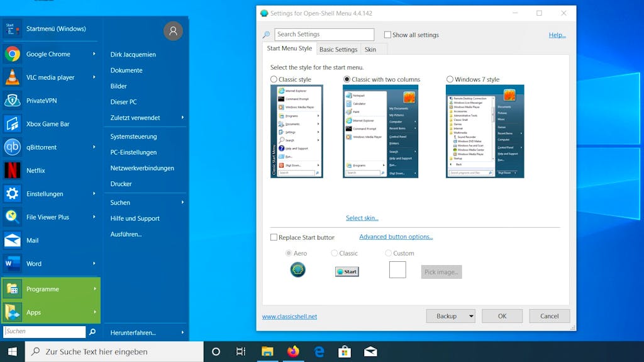
Task: Open Task View from the taskbar
Action: tap(241, 352)
